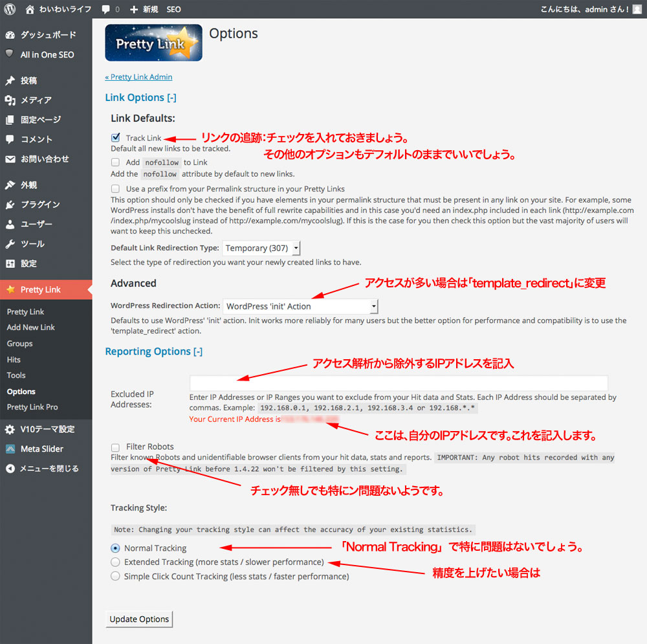Open the All in One SEO menu
Viewport: 647px width, 644px height.
click(46, 54)
